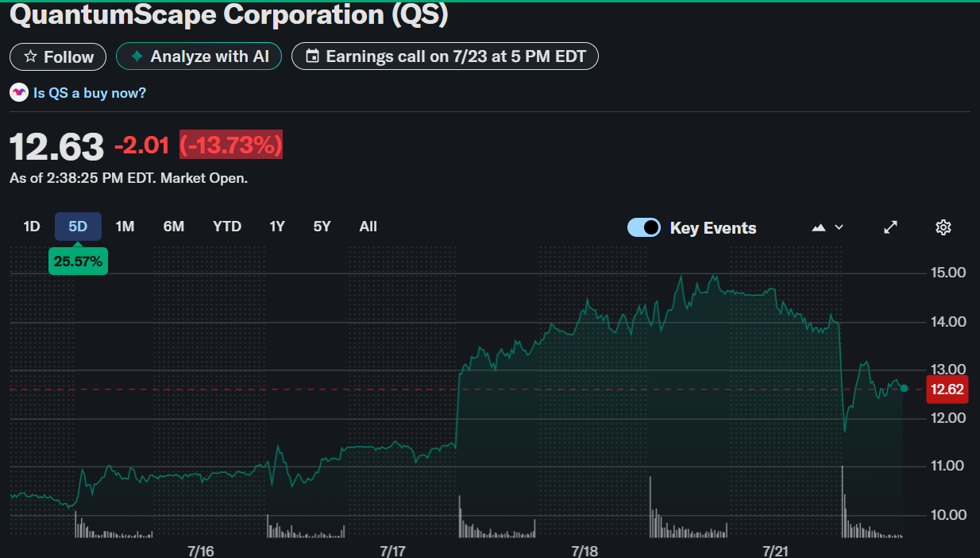Viewport: 980px width, 558px height.
Task: Click the 14.00 y-axis label
Action: click(x=948, y=322)
